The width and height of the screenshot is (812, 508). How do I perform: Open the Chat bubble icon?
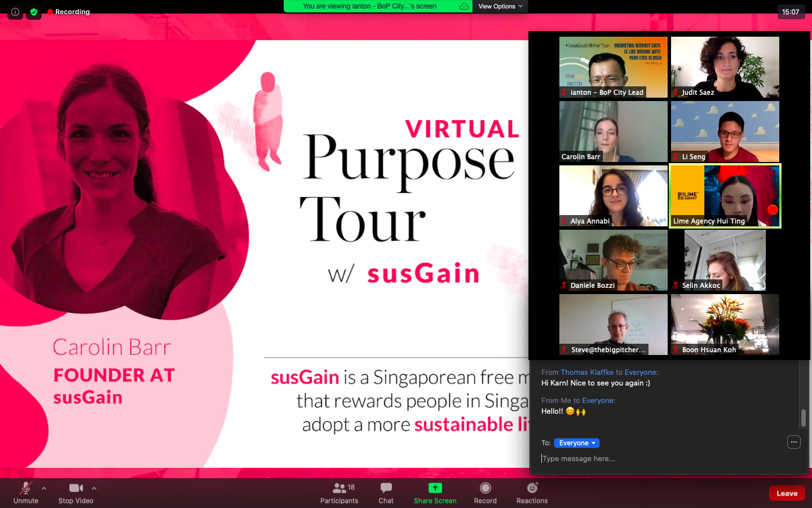click(386, 488)
